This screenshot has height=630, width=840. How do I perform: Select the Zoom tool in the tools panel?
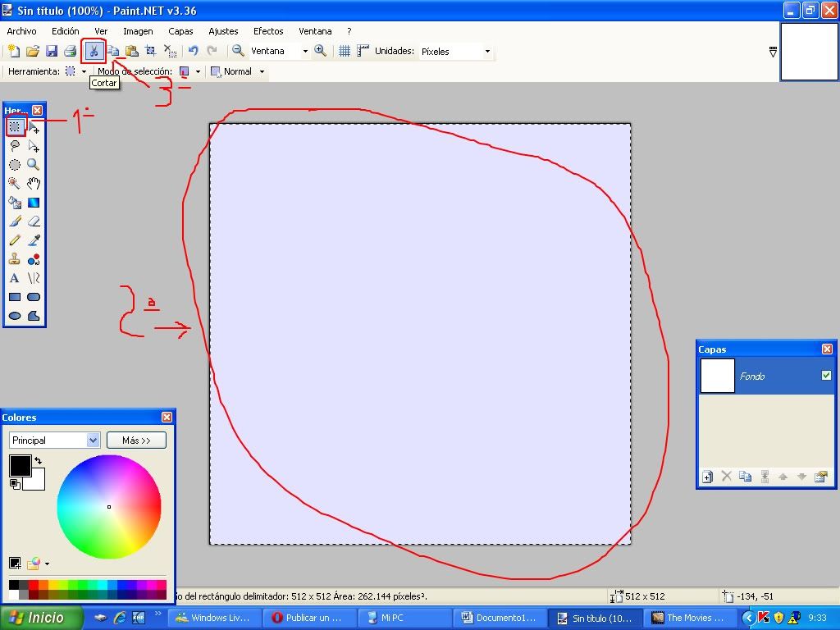pos(34,164)
